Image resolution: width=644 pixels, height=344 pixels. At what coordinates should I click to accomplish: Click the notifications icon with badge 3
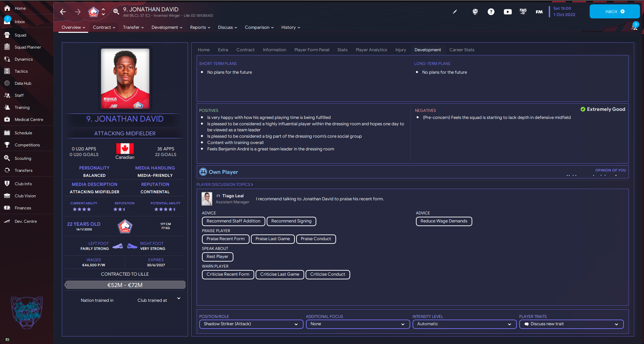click(x=635, y=26)
